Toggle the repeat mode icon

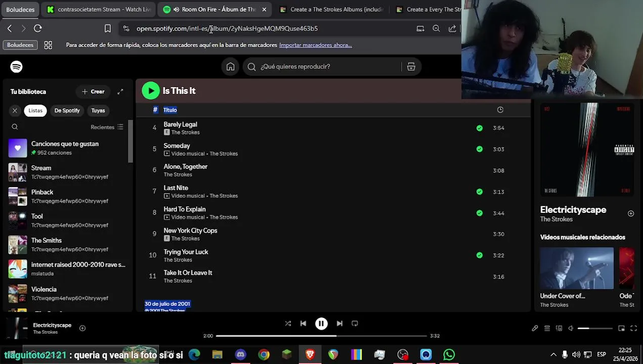pos(355,324)
